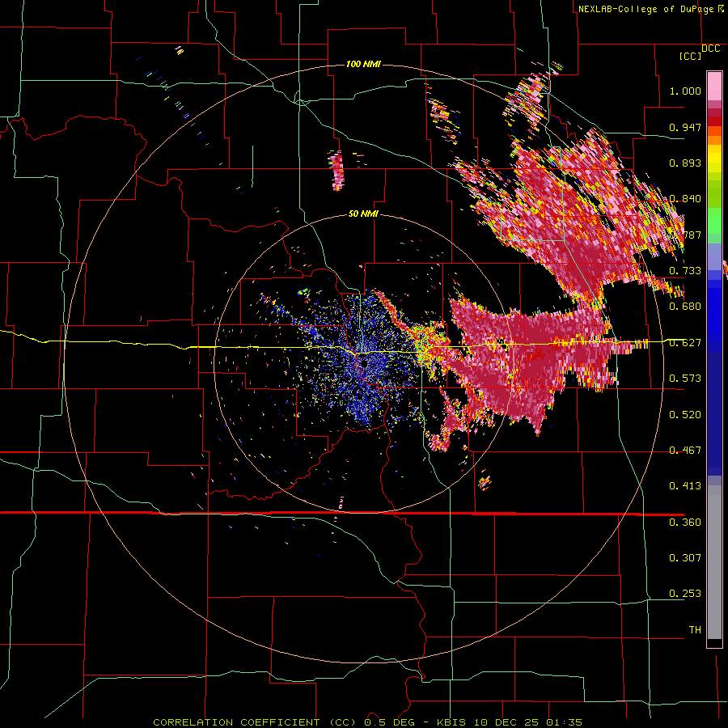The width and height of the screenshot is (728, 728).
Task: Click the [CC] legend header
Action: click(691, 56)
